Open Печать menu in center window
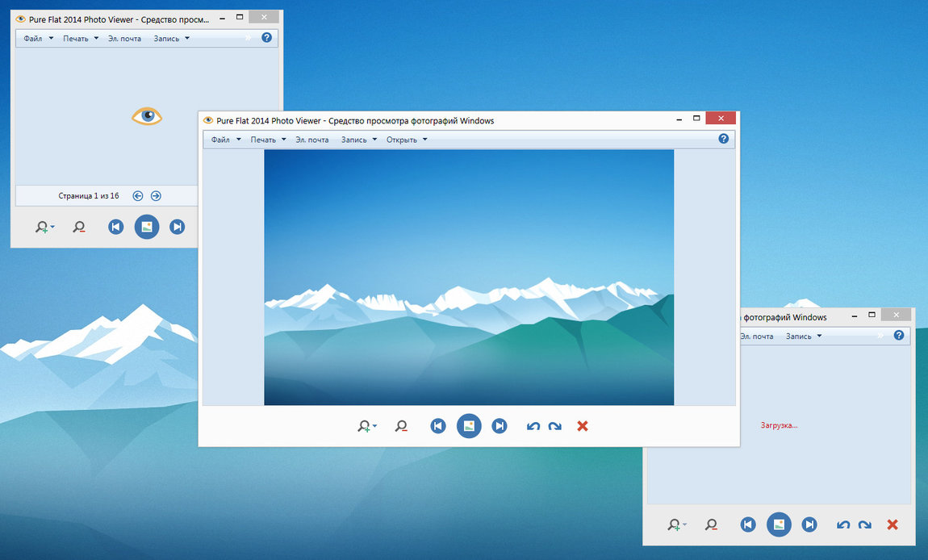This screenshot has height=560, width=928. (x=263, y=140)
